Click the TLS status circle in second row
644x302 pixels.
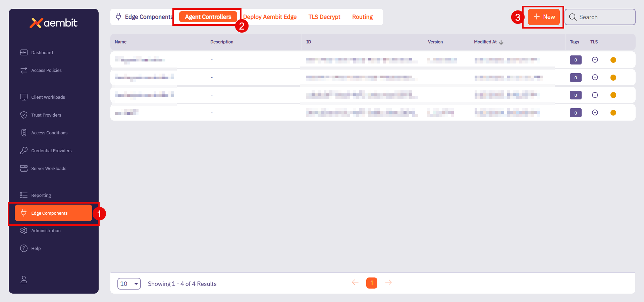595,77
